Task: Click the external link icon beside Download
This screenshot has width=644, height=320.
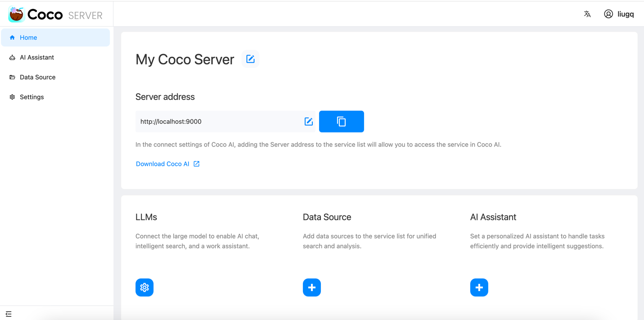Action: pyautogui.click(x=197, y=164)
